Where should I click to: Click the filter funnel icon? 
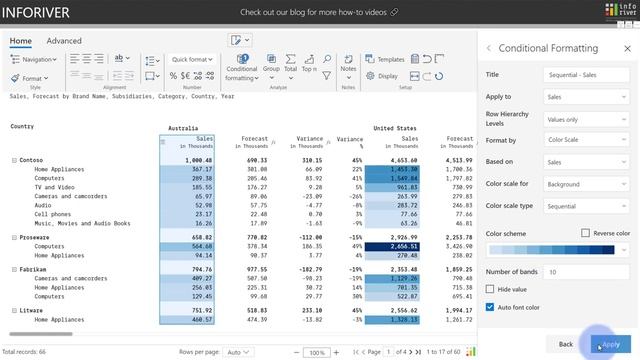click(327, 76)
